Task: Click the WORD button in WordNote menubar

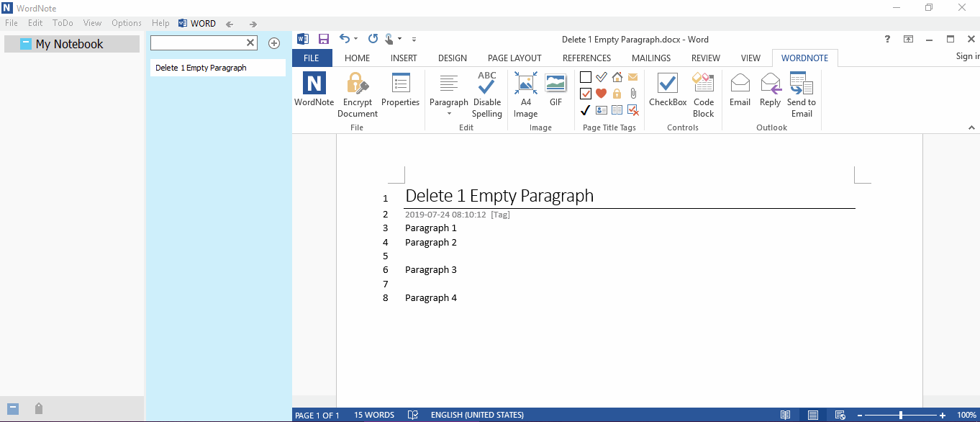Action: coord(197,23)
